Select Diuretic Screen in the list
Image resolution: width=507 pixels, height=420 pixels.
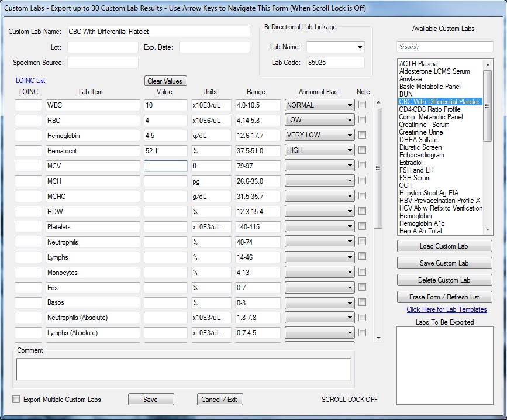point(420,147)
